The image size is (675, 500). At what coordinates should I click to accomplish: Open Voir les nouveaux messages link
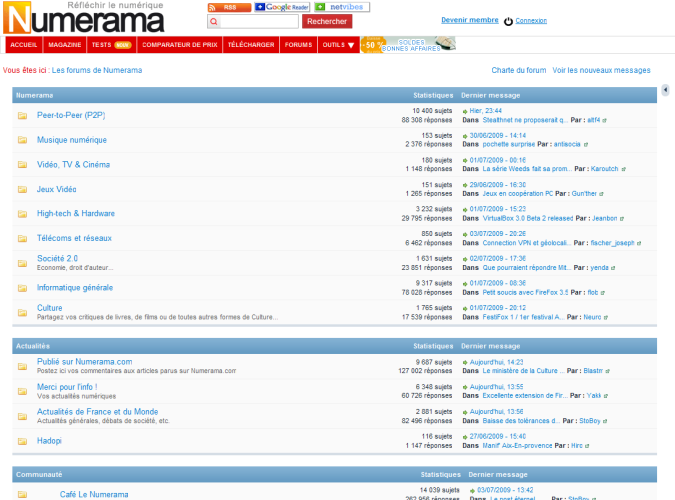click(x=601, y=70)
